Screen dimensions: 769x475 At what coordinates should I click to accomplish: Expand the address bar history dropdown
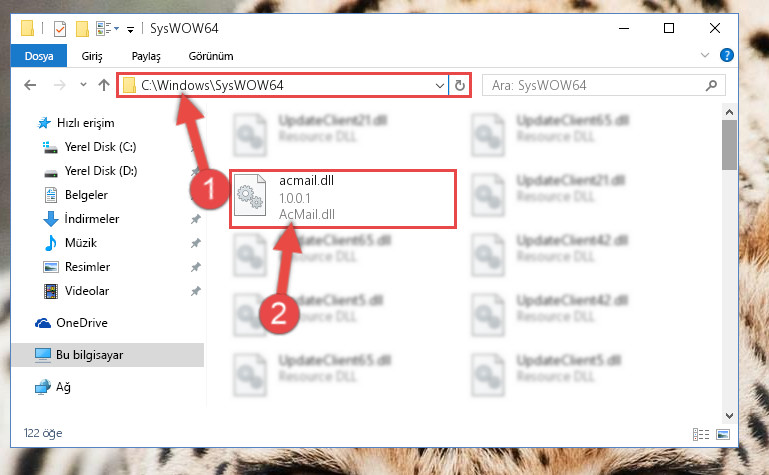[439, 86]
